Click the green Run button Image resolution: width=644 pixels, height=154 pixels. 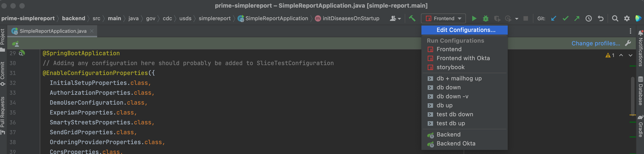[474, 18]
